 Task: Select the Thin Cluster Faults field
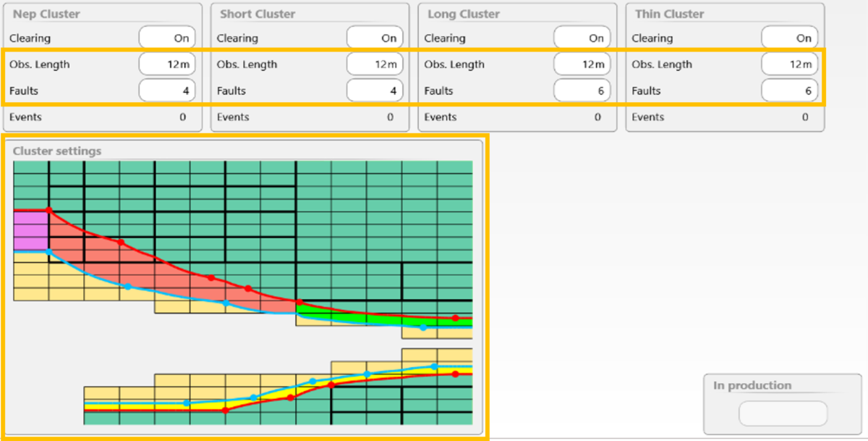click(x=790, y=91)
